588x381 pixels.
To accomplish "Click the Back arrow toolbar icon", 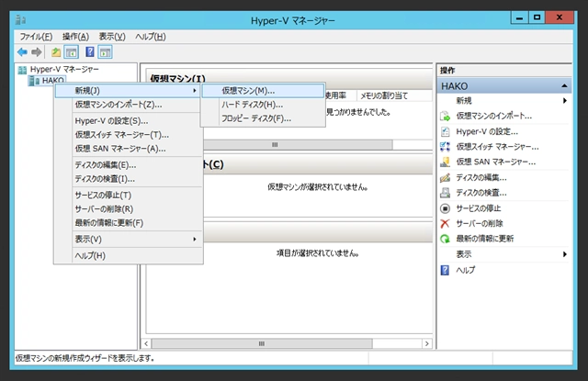I will [22, 52].
